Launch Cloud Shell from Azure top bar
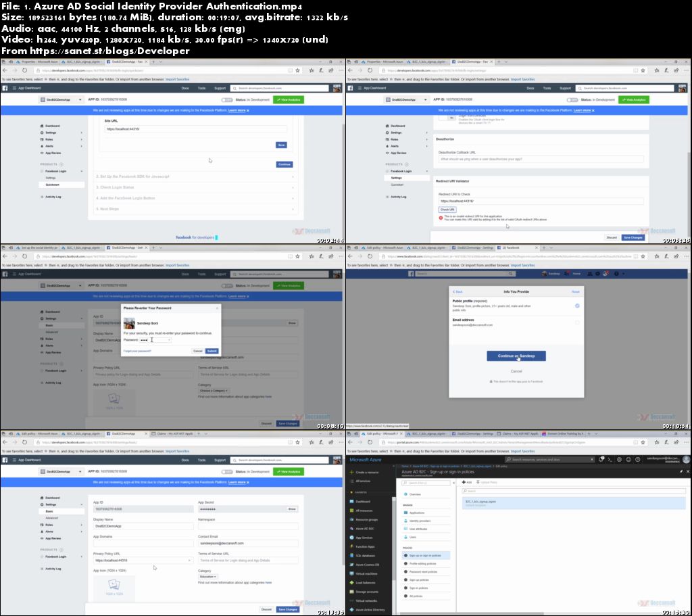The width and height of the screenshot is (692, 616). [x=610, y=460]
